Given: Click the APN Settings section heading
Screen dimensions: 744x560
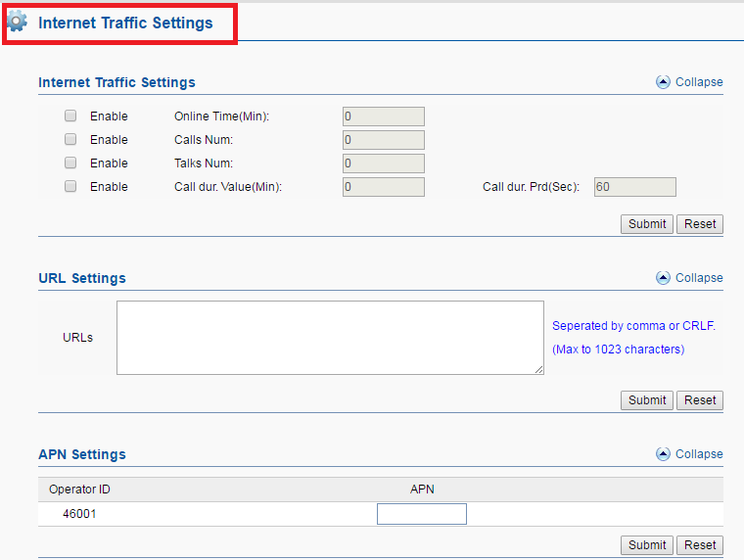Looking at the screenshot, I should coord(82,454).
